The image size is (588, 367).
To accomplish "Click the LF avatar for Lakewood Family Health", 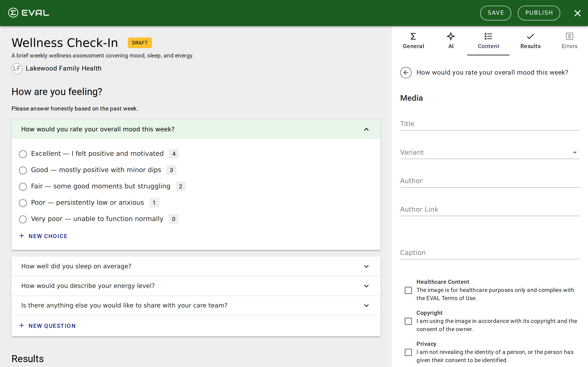I will [x=17, y=69].
